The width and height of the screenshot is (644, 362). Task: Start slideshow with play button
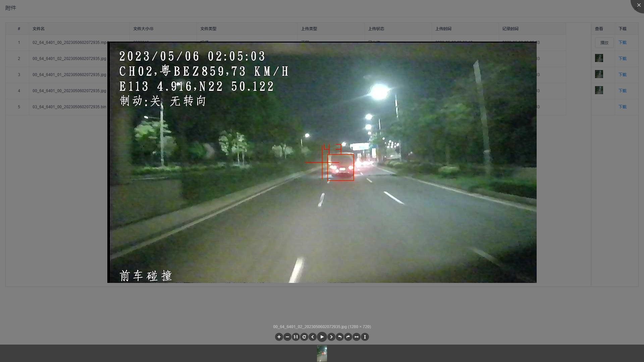[x=322, y=337]
